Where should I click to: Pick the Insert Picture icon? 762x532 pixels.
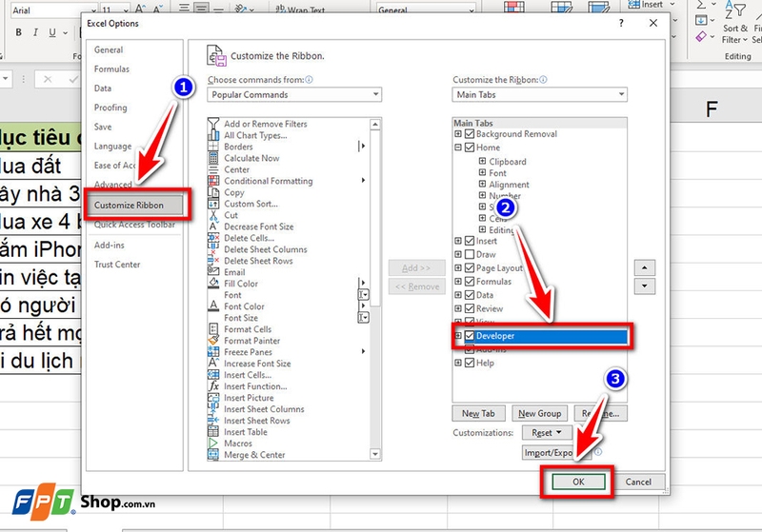[213, 398]
